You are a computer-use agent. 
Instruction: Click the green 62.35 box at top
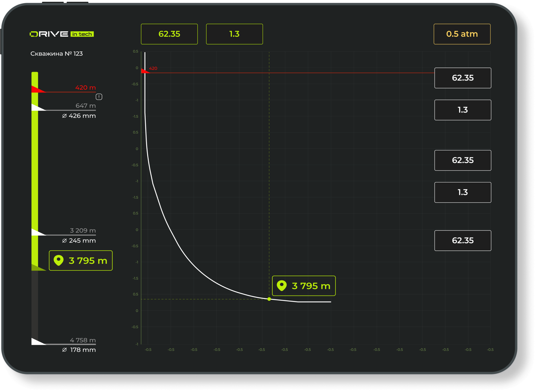pos(169,34)
